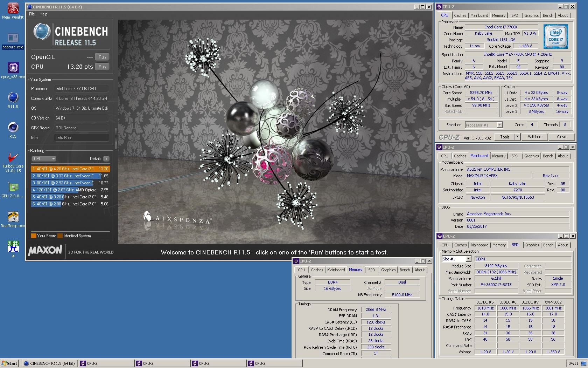Viewport: 588px width, 368px height.
Task: Open the Help menu in Cinebench
Action: [43, 14]
